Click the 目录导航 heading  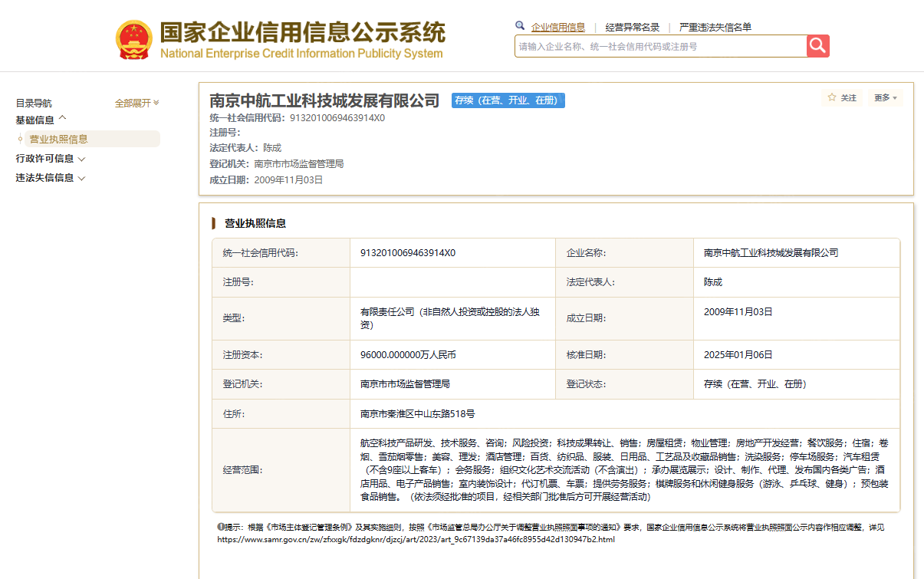coord(34,103)
